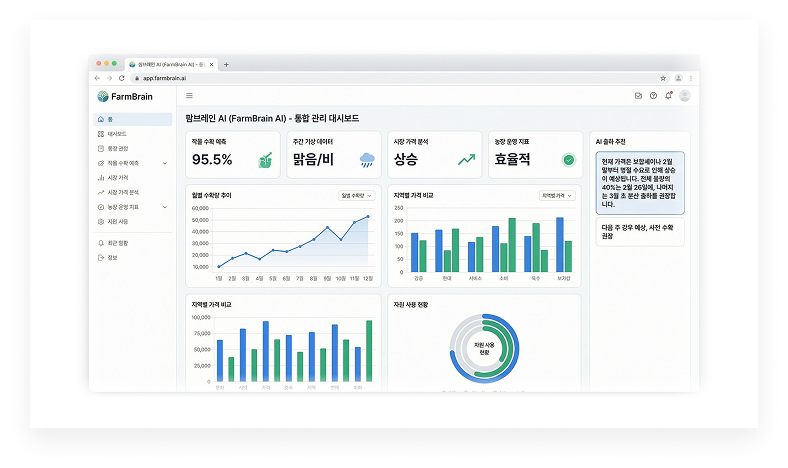Image resolution: width=788 pixels, height=468 pixels.
Task: Click the FarmBrain tree logo
Action: (103, 96)
